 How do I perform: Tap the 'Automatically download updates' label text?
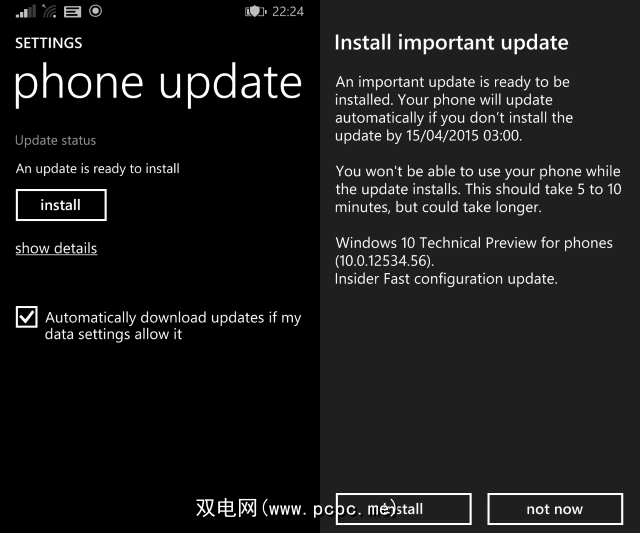(x=173, y=326)
